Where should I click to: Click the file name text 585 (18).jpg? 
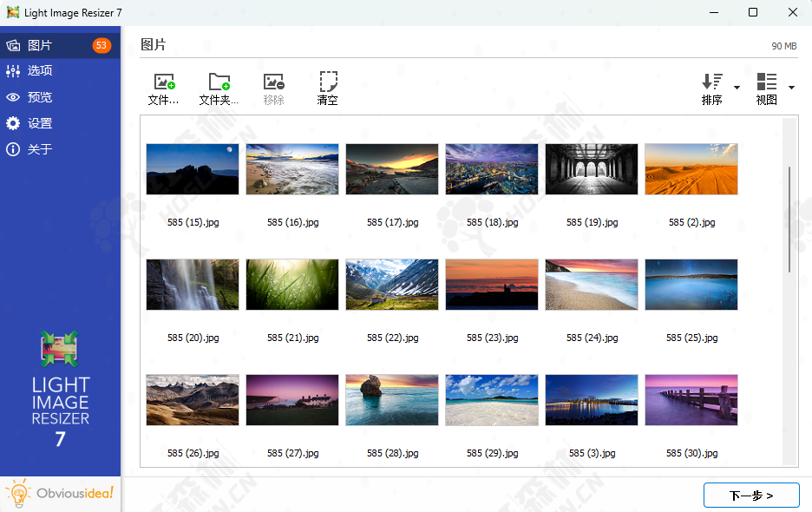[493, 222]
